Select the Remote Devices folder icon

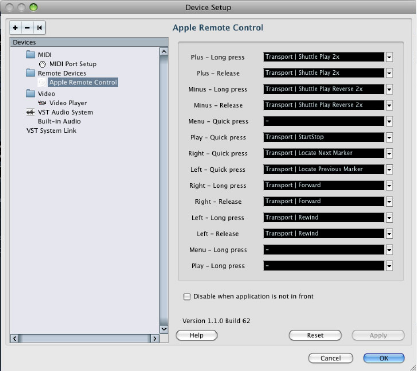pos(30,73)
